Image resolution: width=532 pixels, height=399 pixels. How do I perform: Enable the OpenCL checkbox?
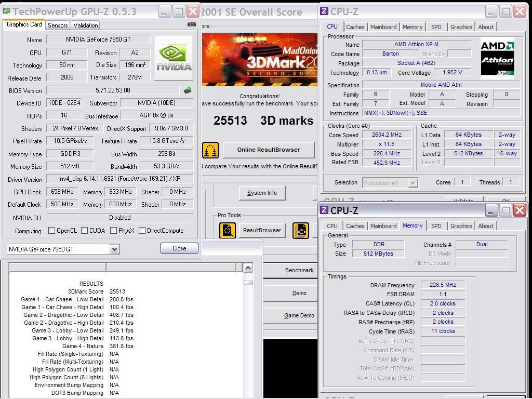coord(51,231)
